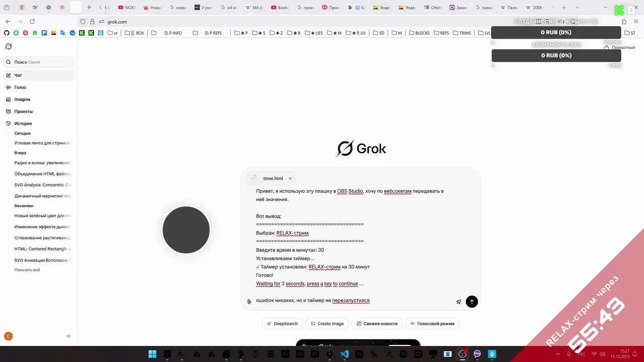Open the BLOCKS bookmarks folder
The height and width of the screenshot is (362, 644).
[419, 33]
